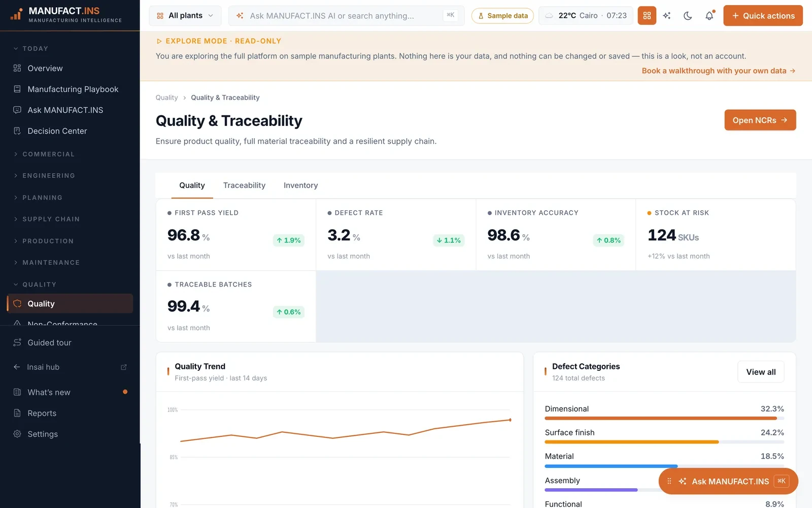Switch to the Inventory tab
This screenshot has width=812, height=508.
tap(300, 185)
